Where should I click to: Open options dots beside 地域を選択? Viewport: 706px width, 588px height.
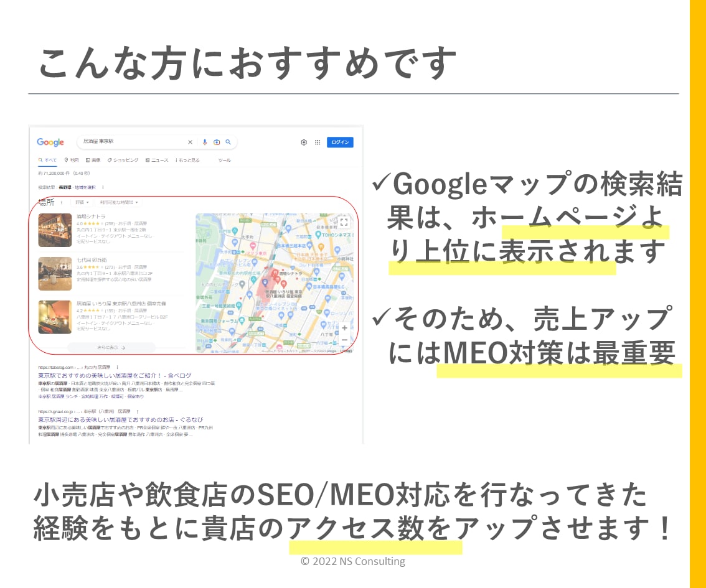(x=103, y=188)
